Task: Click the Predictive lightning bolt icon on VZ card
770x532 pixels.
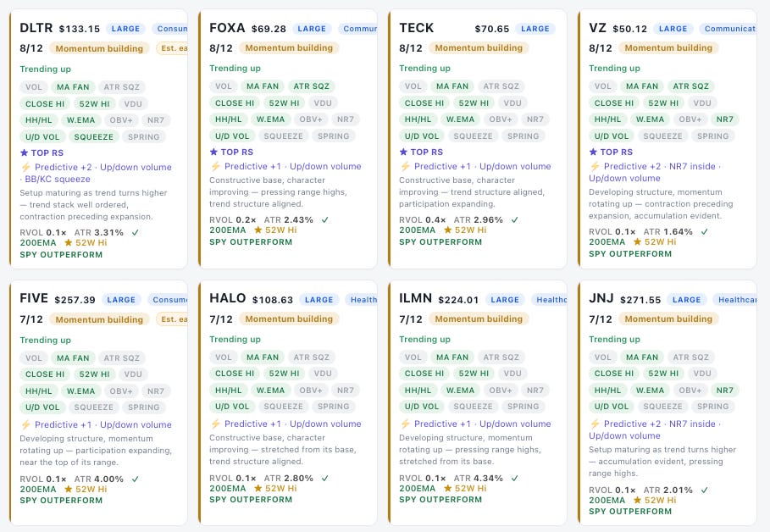Action: [x=595, y=166]
